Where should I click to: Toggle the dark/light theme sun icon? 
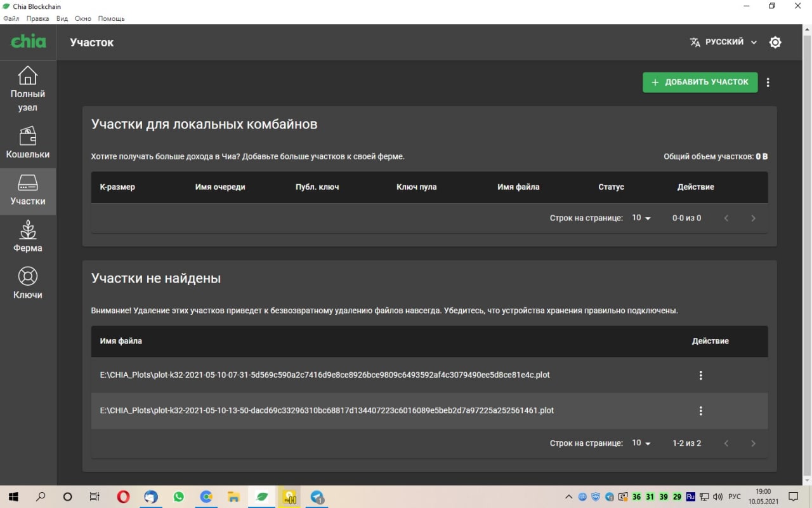click(775, 43)
